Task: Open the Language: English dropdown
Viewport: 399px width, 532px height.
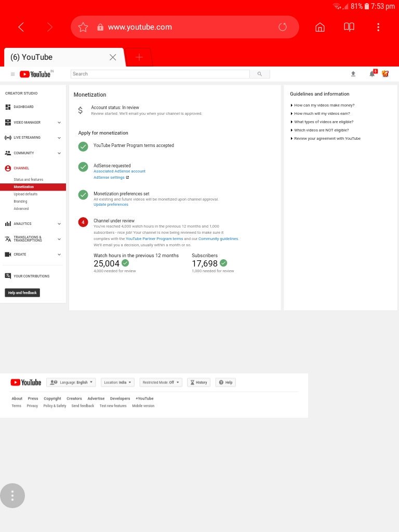Action: 71,382
